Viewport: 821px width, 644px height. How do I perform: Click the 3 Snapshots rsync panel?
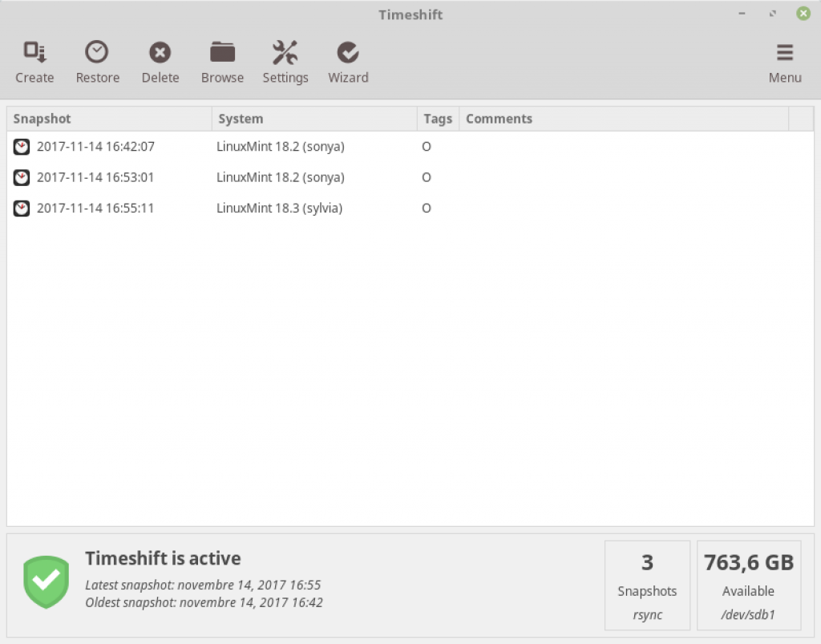point(647,585)
